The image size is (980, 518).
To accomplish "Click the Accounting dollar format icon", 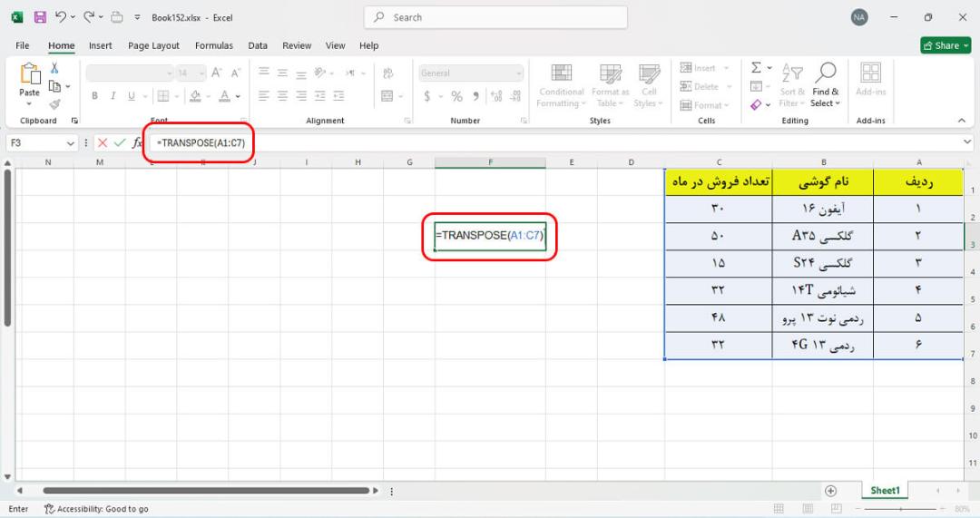I will click(426, 95).
